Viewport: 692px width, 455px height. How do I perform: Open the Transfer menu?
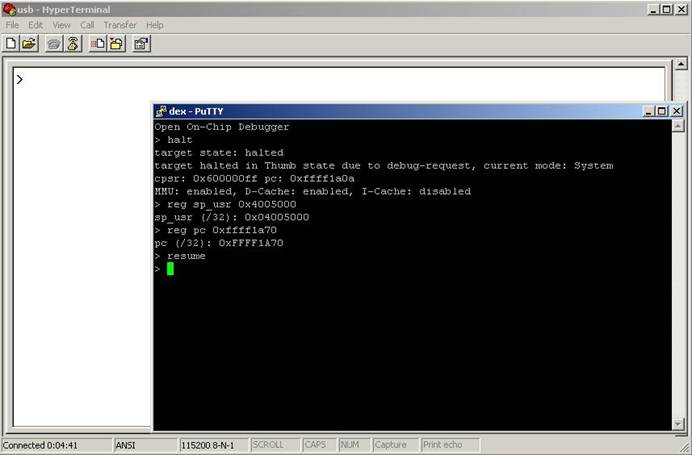point(120,25)
